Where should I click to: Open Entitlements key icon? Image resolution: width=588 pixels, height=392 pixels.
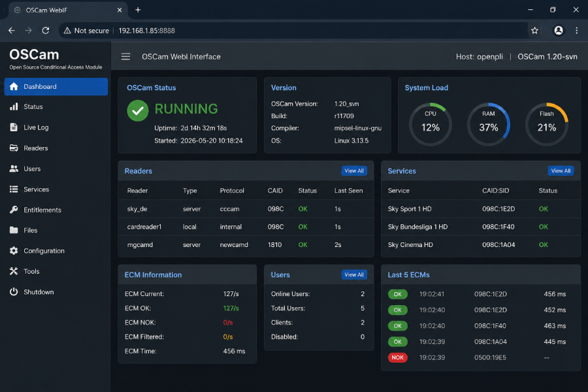pyautogui.click(x=14, y=210)
